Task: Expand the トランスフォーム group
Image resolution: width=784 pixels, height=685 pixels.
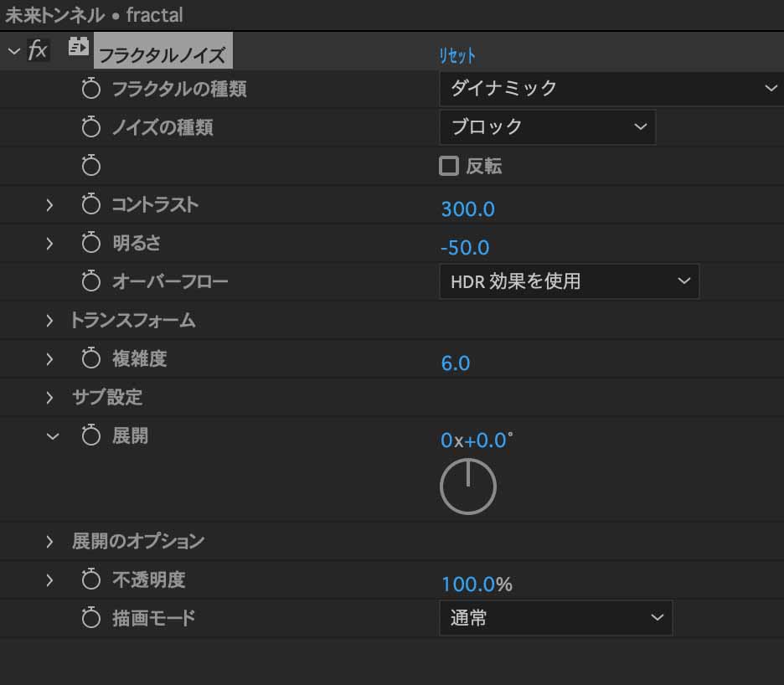Action: [49, 321]
